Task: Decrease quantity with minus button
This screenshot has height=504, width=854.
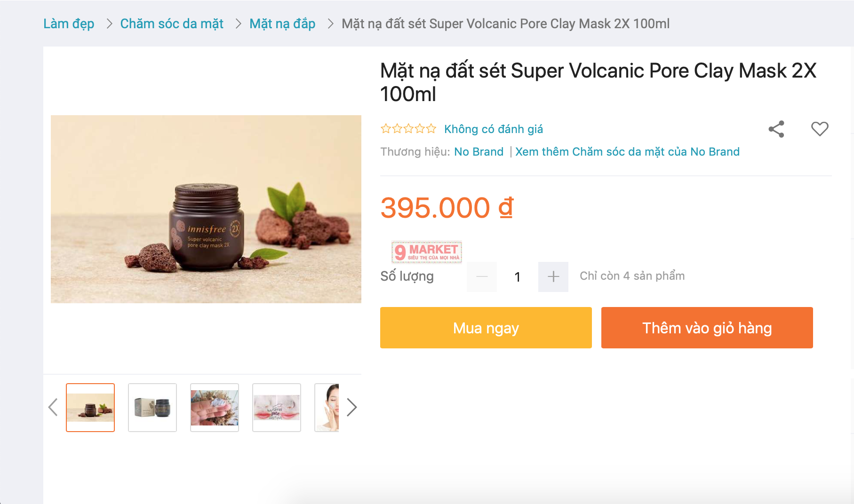Action: [x=482, y=276]
